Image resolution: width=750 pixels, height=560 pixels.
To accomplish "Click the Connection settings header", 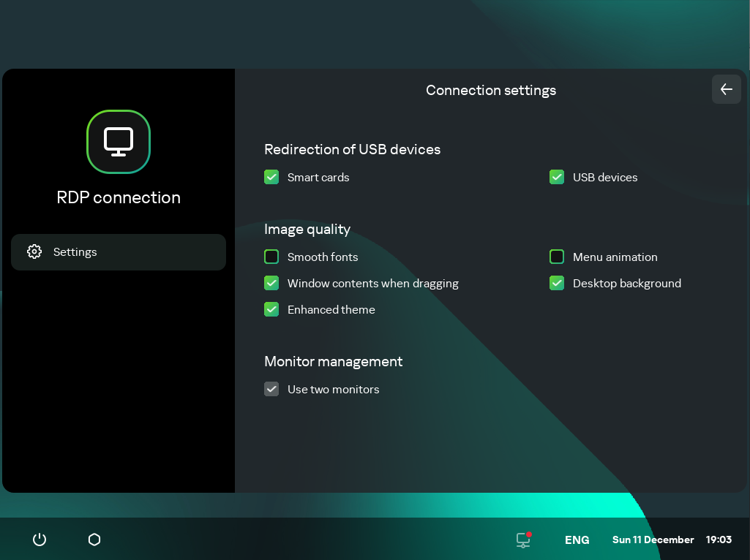I will point(491,90).
